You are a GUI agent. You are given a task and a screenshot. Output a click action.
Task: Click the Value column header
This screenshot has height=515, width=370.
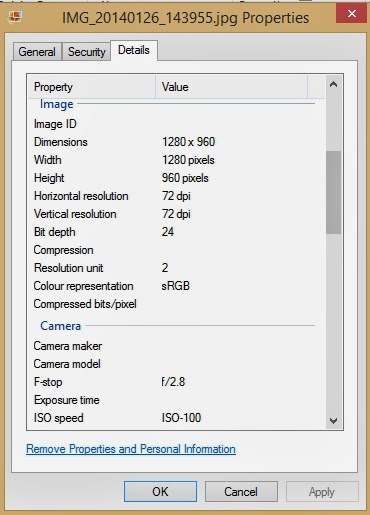231,87
